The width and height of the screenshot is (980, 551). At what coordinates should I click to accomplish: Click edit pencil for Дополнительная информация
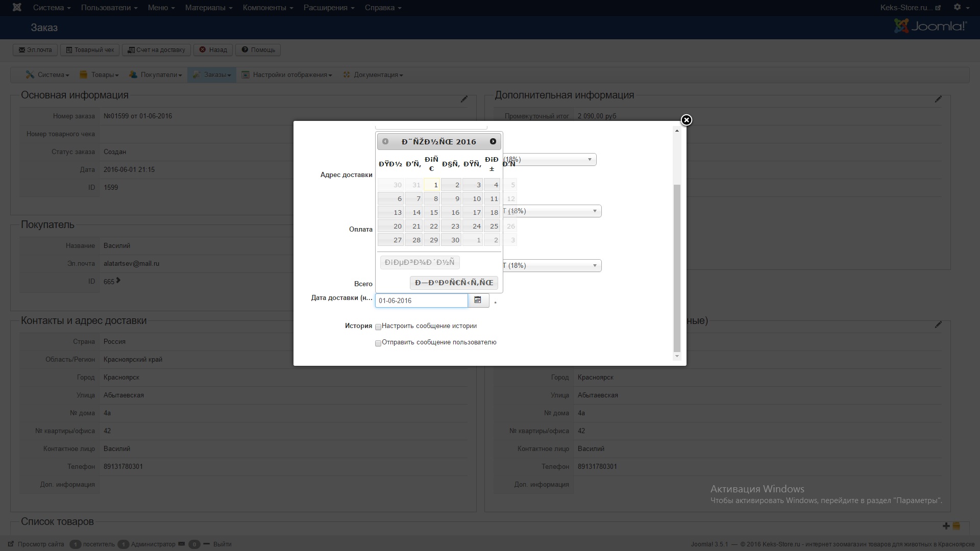click(x=938, y=99)
